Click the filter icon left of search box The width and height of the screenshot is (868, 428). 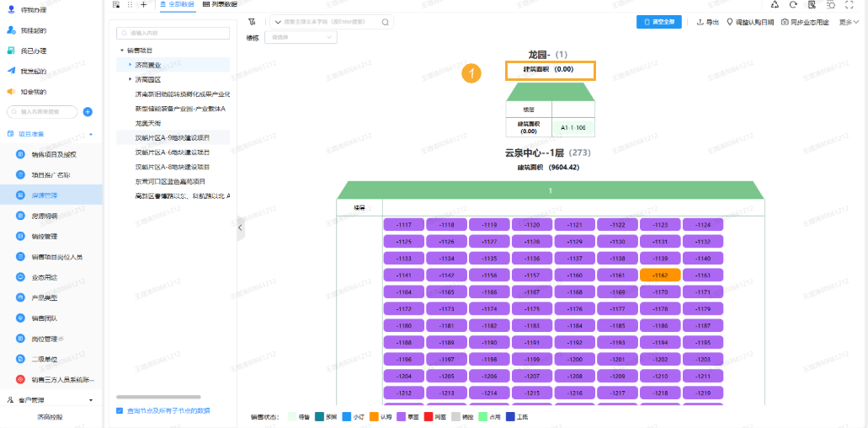[x=252, y=22]
